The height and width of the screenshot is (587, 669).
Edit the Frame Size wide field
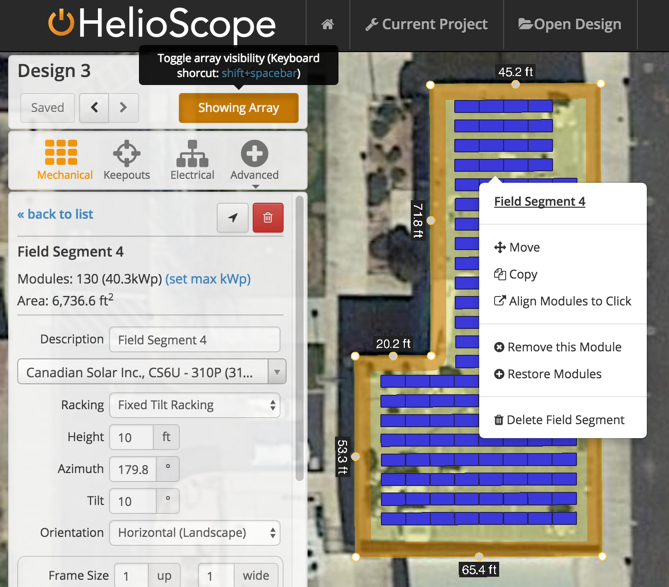pyautogui.click(x=216, y=576)
